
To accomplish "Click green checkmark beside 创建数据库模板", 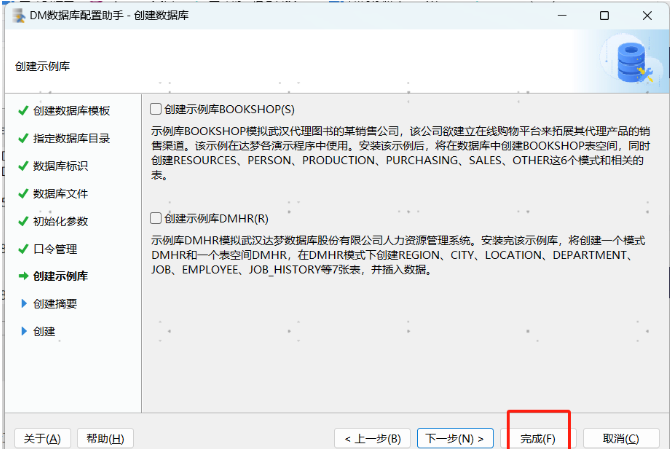I will pos(24,111).
